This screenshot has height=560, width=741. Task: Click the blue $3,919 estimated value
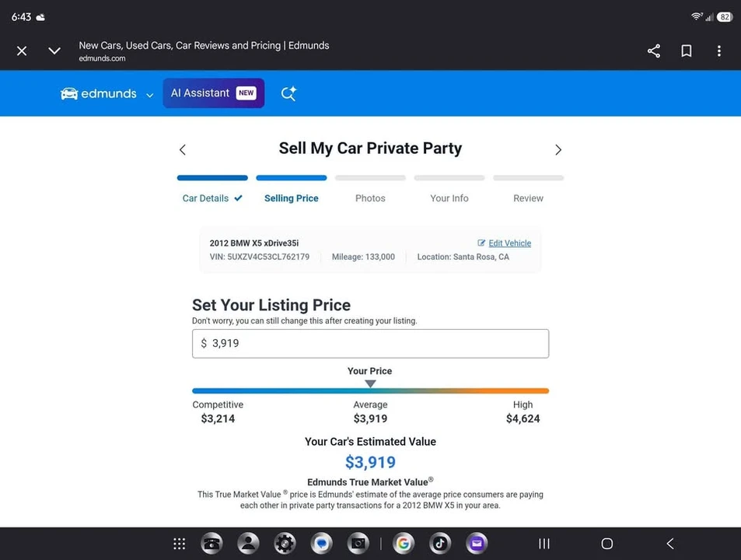point(370,462)
